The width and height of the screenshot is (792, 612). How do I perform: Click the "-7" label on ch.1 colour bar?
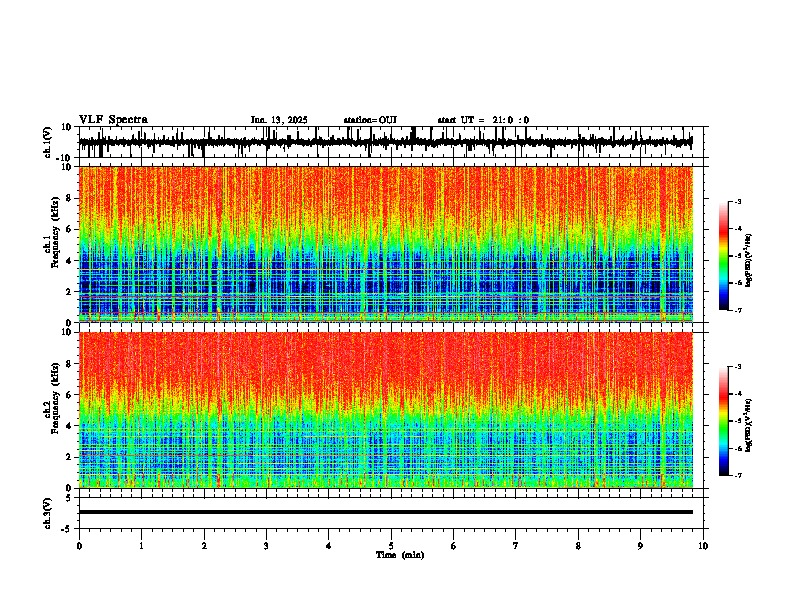click(738, 310)
